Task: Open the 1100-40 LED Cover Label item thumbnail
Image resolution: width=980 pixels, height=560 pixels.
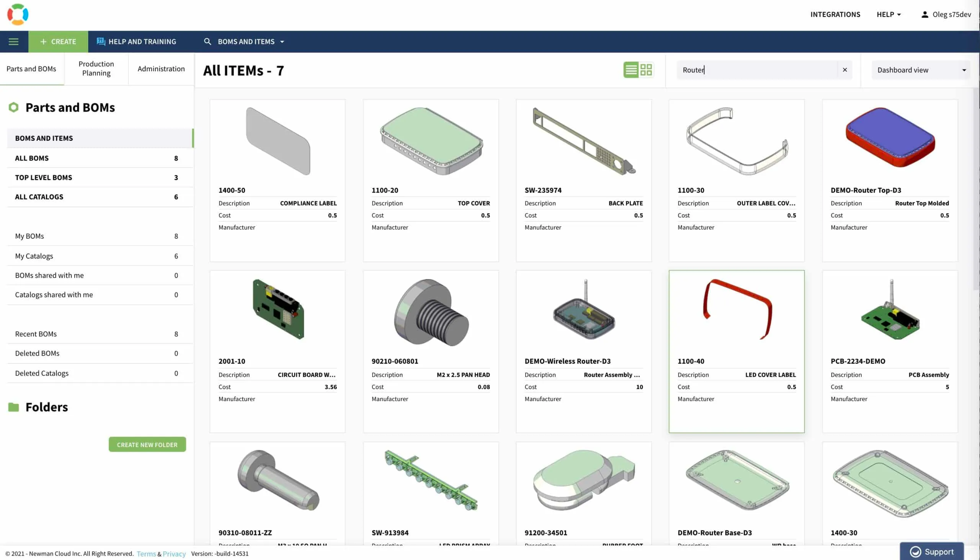Action: click(736, 312)
